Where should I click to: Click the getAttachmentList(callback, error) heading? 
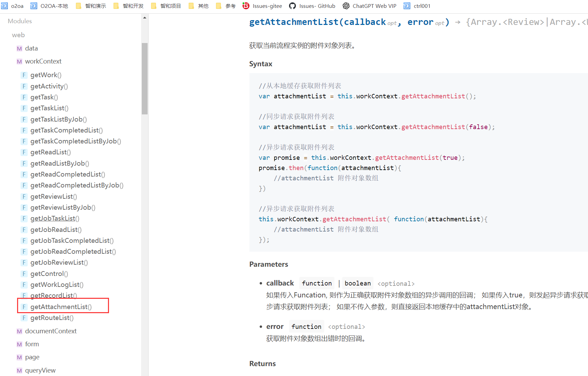[x=349, y=22]
